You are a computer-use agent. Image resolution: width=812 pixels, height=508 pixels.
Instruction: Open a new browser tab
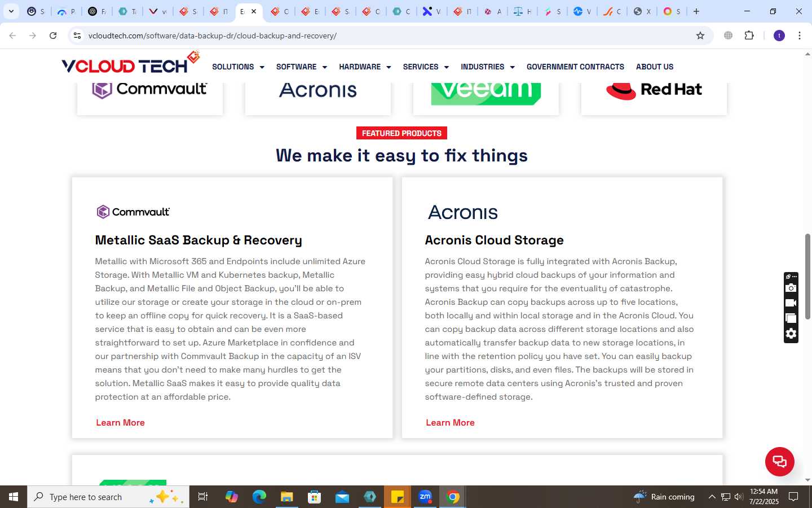point(696,11)
